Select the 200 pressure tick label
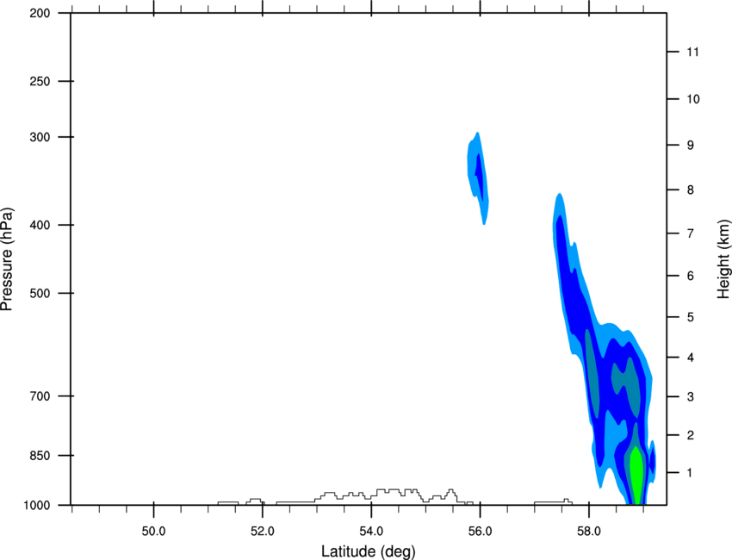The height and width of the screenshot is (560, 732). click(x=40, y=13)
